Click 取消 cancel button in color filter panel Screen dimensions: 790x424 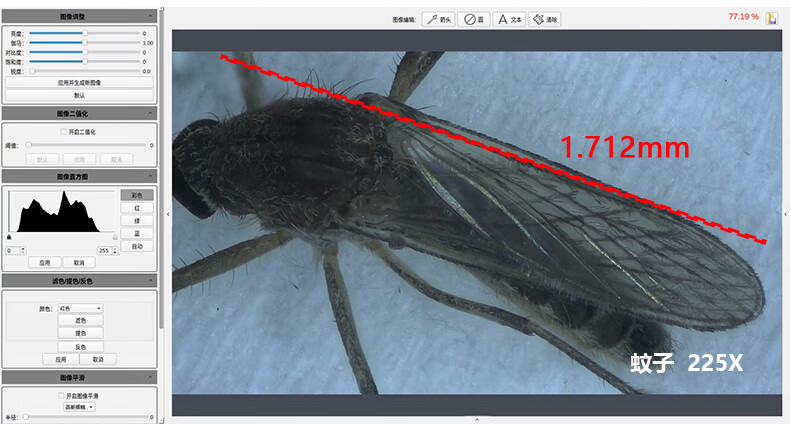[x=98, y=359]
